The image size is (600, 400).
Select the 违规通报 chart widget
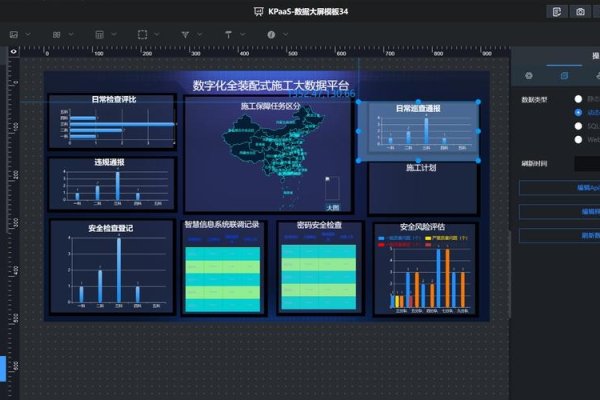pos(112,184)
